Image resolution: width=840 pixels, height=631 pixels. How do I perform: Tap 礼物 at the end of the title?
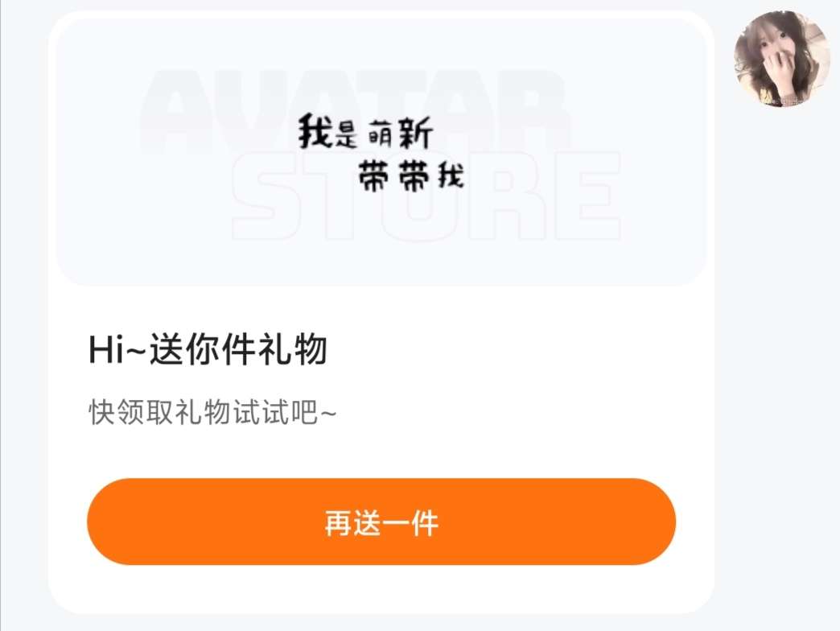pyautogui.click(x=293, y=349)
